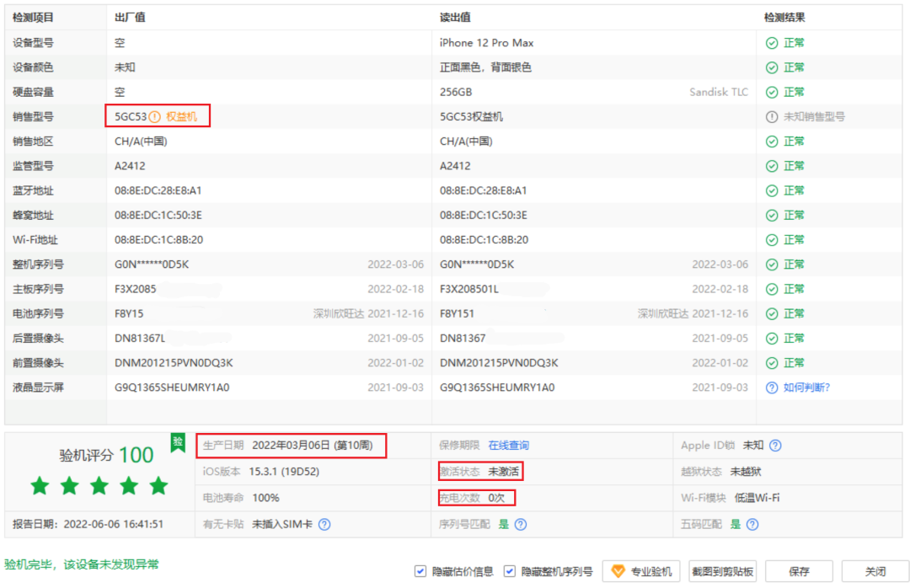Viewport: 910px width, 588px height.
Task: Select the factory 监管型号 value A2412
Action: [130, 166]
